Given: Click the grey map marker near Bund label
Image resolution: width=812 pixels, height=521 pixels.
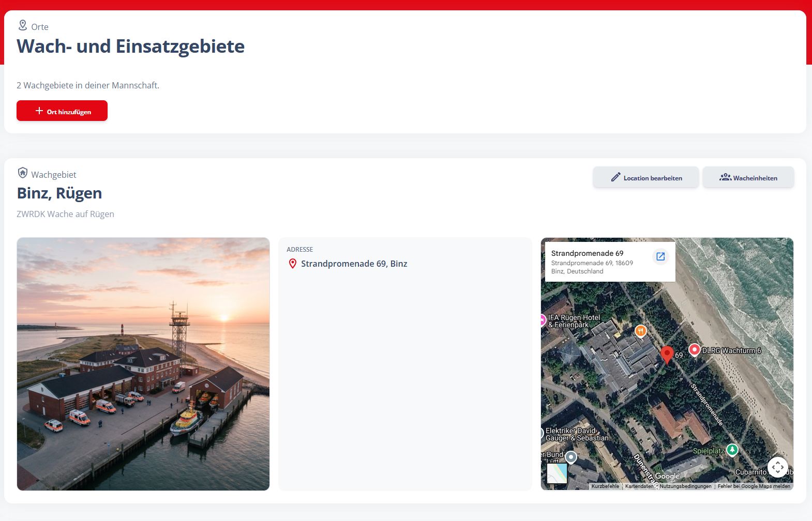Looking at the screenshot, I should [x=571, y=457].
